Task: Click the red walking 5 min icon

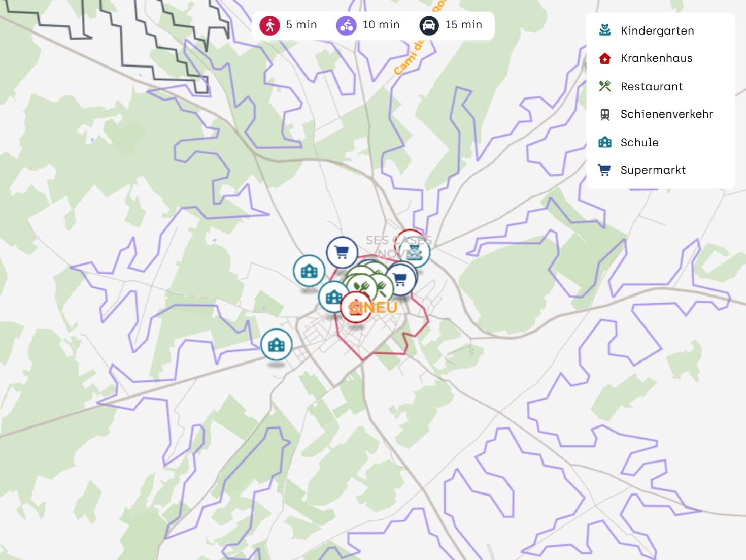Action: [x=269, y=25]
